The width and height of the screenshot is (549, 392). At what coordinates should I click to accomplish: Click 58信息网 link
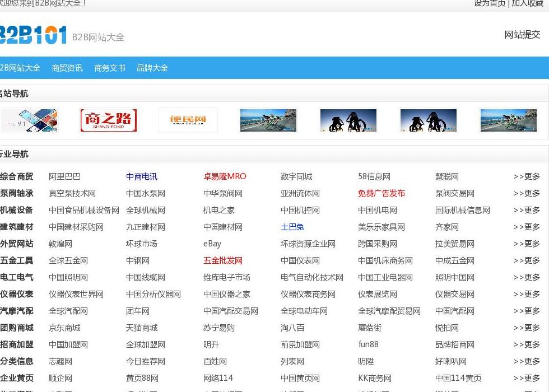tap(374, 176)
